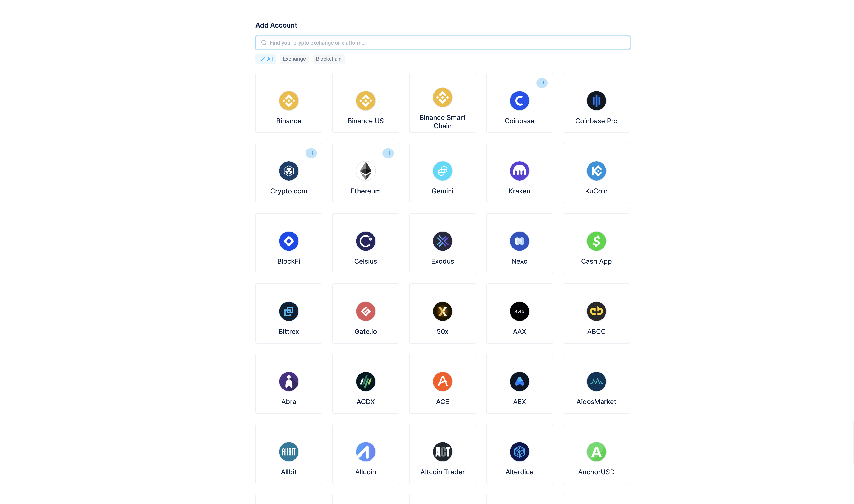Image resolution: width=854 pixels, height=504 pixels.
Task: Open the Ethereum blockchain icon
Action: pyautogui.click(x=366, y=170)
